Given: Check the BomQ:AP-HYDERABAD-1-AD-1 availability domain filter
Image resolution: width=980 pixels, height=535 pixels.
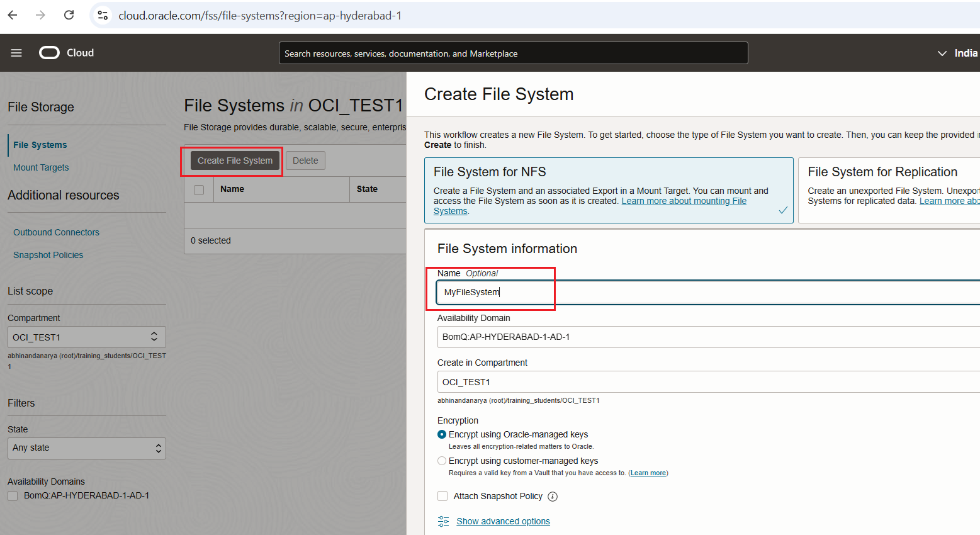Looking at the screenshot, I should tap(13, 496).
